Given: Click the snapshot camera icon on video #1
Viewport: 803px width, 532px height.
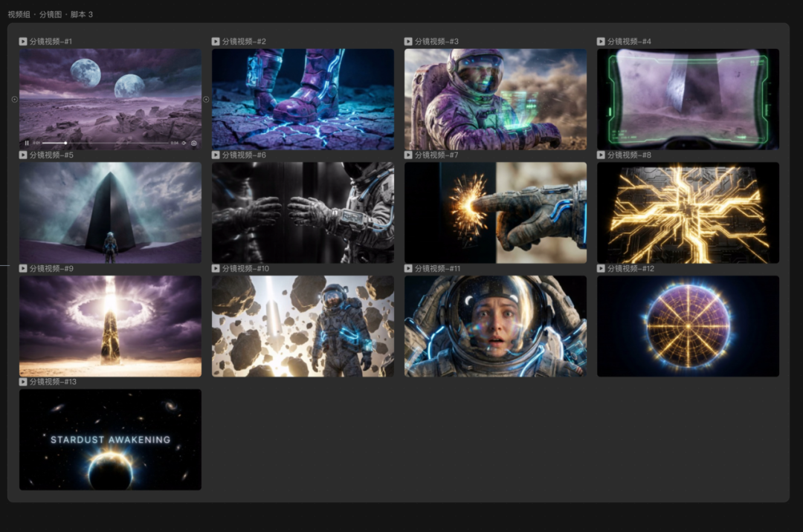Looking at the screenshot, I should tap(194, 143).
